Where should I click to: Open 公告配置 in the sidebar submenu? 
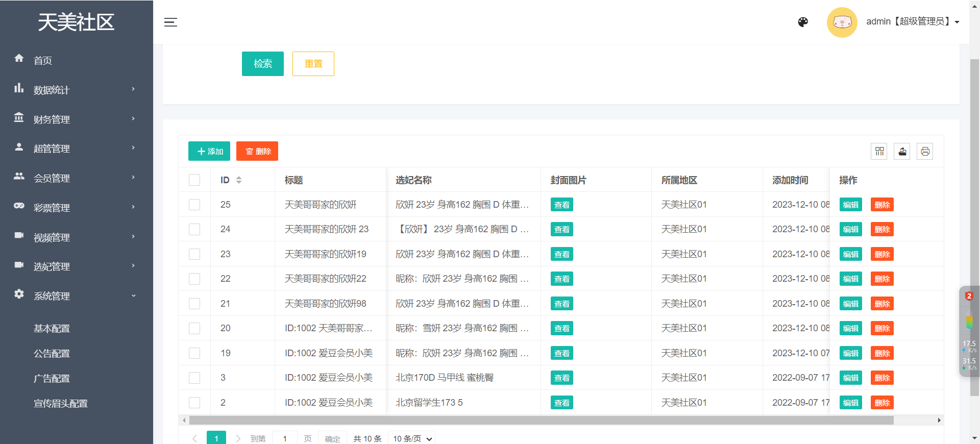pos(52,354)
